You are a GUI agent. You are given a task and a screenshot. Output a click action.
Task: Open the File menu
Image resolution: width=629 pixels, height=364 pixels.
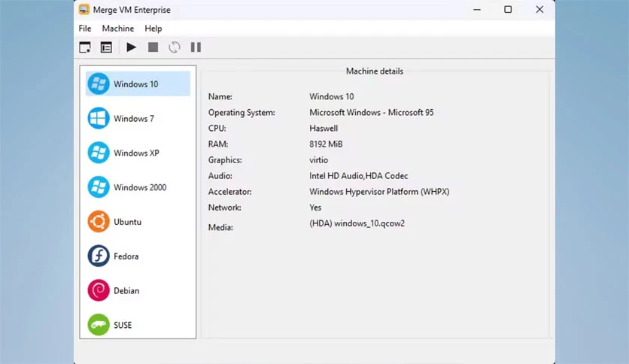pyautogui.click(x=84, y=29)
